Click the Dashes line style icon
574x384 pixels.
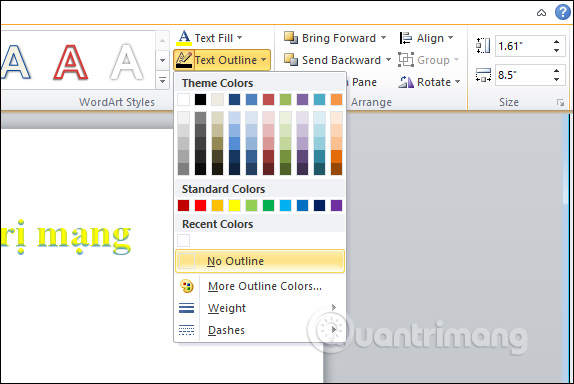point(187,330)
